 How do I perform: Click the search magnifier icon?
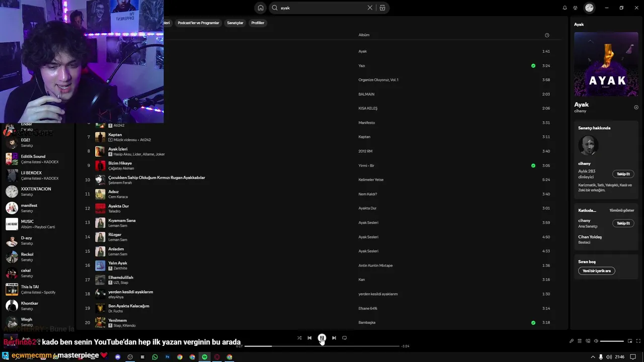[x=275, y=8]
